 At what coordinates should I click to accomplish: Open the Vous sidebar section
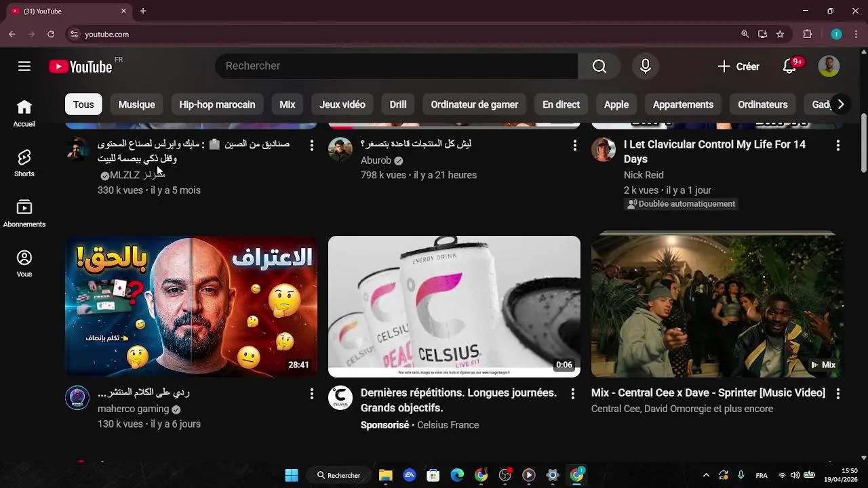point(24,264)
